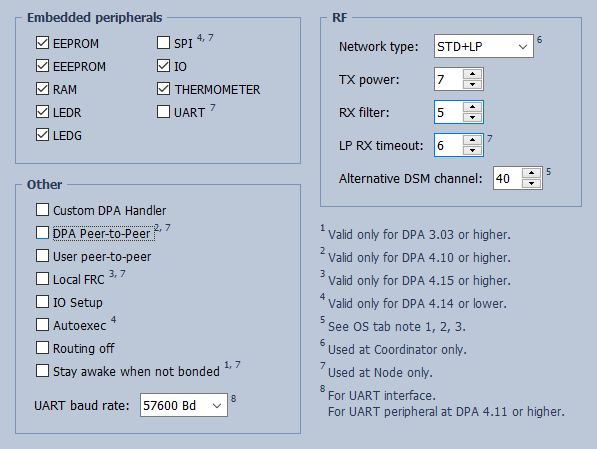Image resolution: width=597 pixels, height=449 pixels.
Task: Disable the THERMOMETER peripheral checkbox
Action: [x=163, y=89]
